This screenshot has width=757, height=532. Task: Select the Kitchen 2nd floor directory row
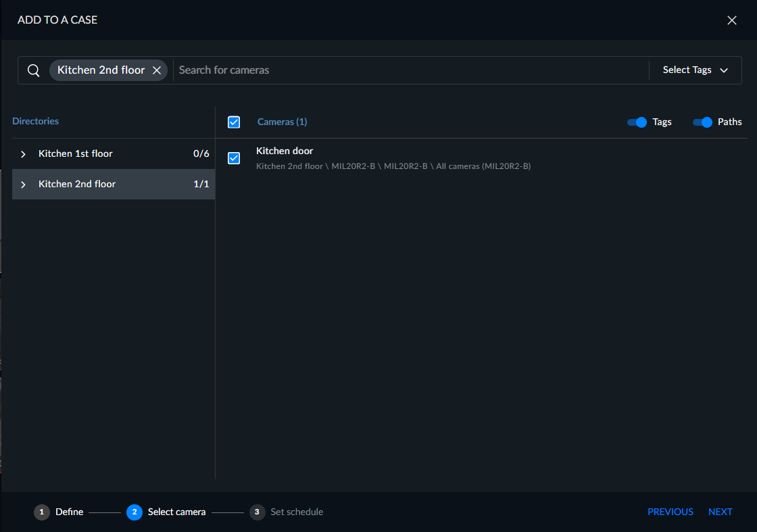[114, 184]
